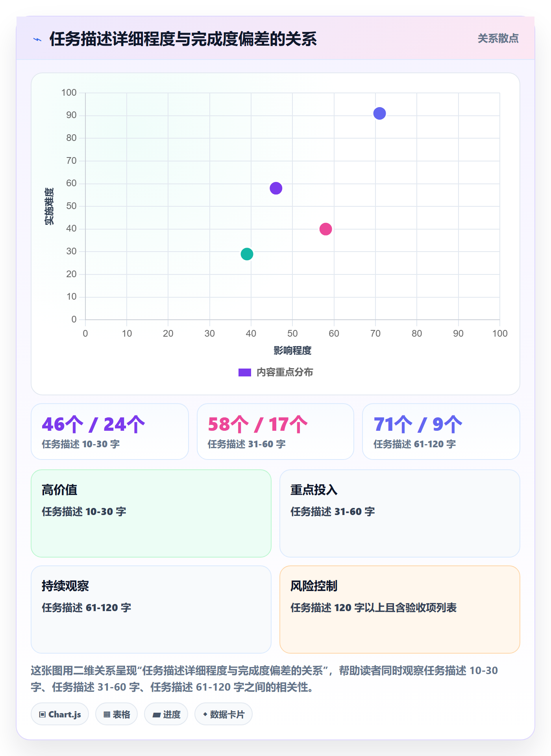
Task: Click the 数据卡片 tag chip
Action: pyautogui.click(x=224, y=714)
